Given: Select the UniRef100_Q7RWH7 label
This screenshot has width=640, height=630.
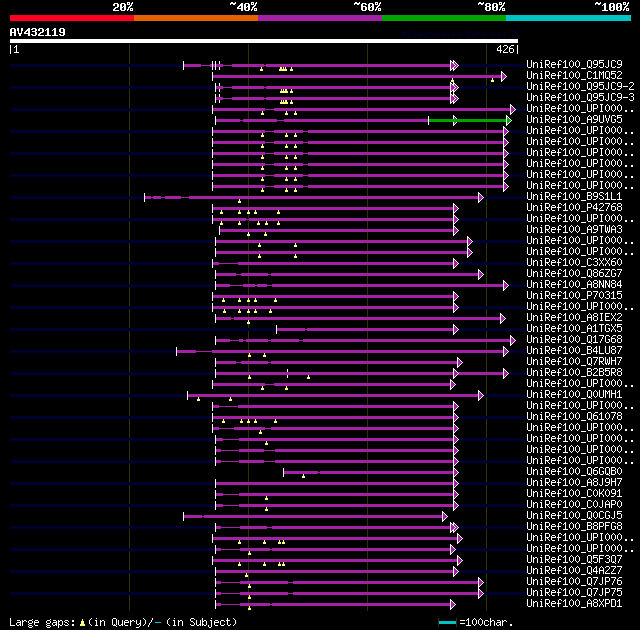Looking at the screenshot, I should [x=574, y=362].
